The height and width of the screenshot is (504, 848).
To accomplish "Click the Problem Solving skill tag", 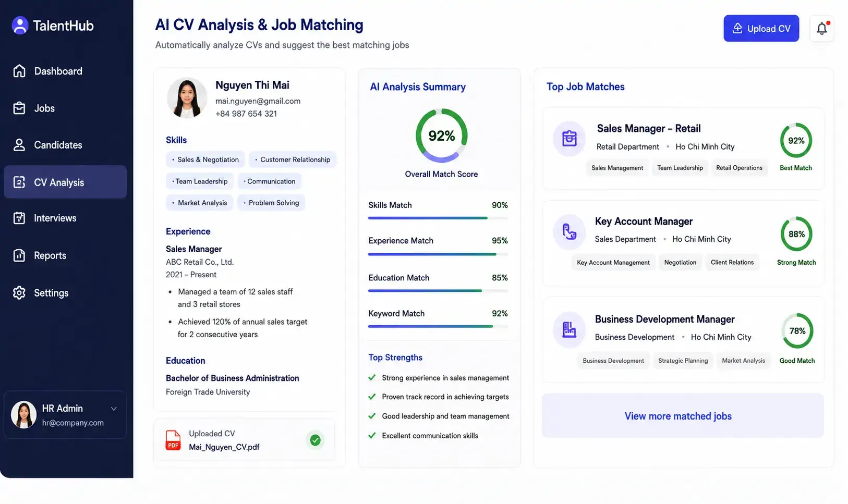I will (x=271, y=203).
